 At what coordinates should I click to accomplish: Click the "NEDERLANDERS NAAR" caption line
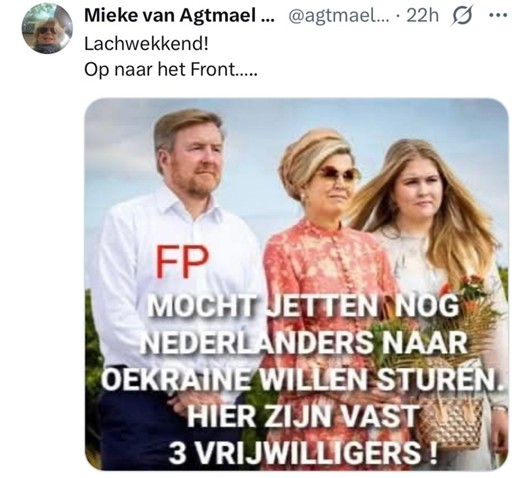pyautogui.click(x=304, y=343)
